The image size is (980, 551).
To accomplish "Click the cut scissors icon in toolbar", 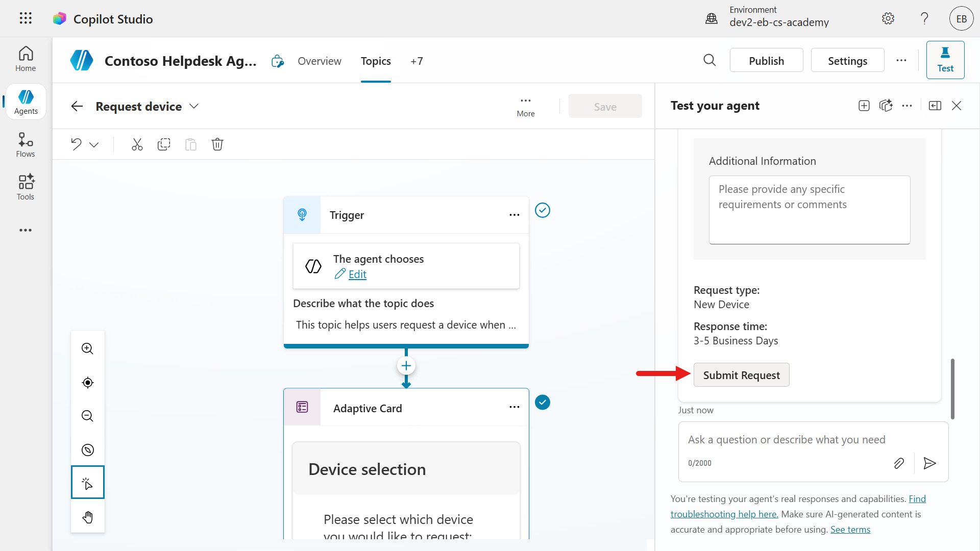I will pyautogui.click(x=137, y=144).
